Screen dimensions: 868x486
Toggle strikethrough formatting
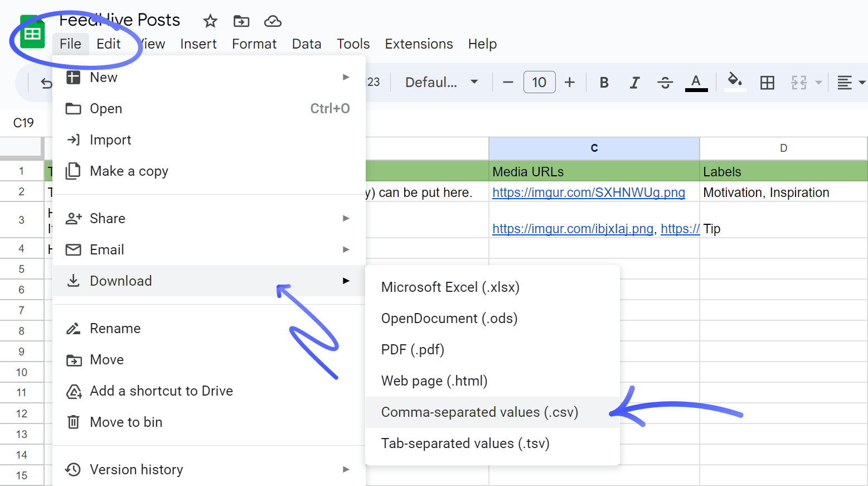tap(665, 83)
